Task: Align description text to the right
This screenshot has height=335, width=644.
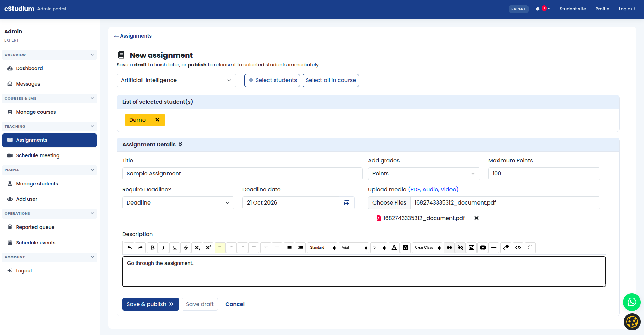Action: click(x=242, y=248)
